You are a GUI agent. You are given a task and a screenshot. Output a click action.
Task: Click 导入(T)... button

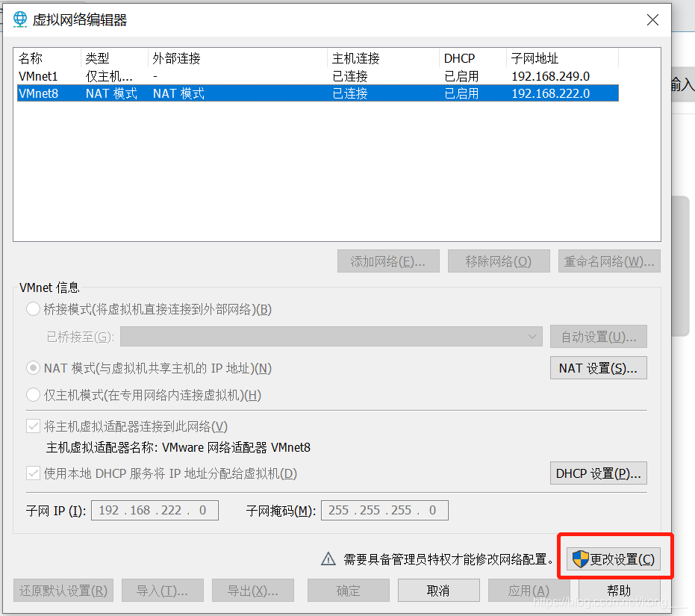(x=163, y=591)
